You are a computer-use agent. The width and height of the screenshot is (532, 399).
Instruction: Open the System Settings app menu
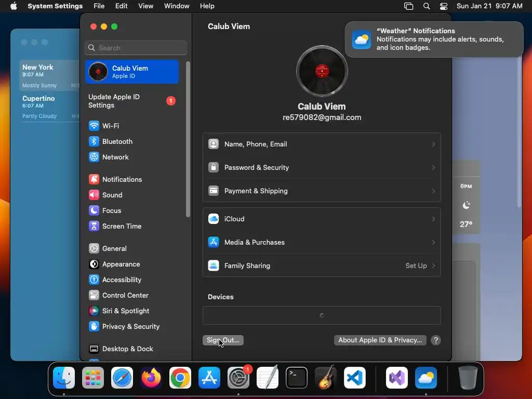55,6
